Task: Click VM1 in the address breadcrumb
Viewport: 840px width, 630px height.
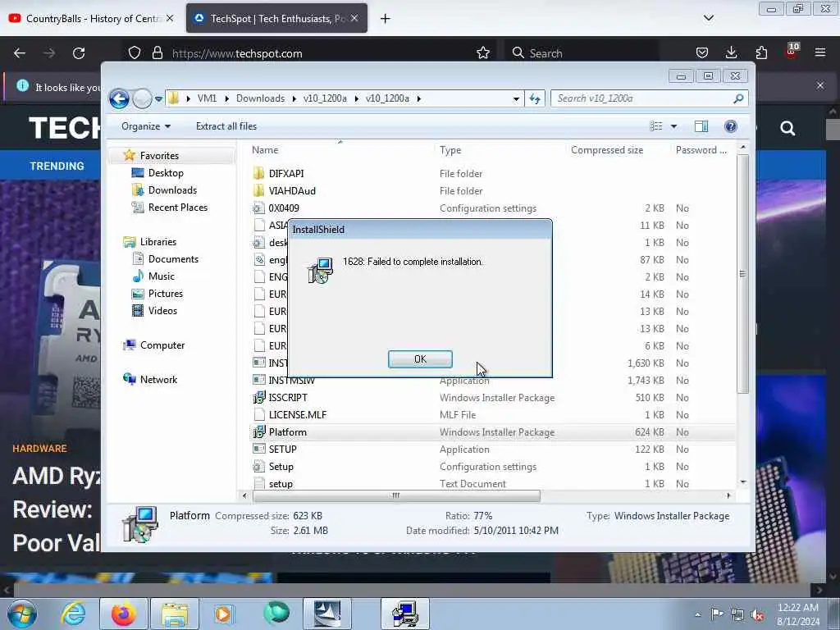Action: (x=207, y=98)
